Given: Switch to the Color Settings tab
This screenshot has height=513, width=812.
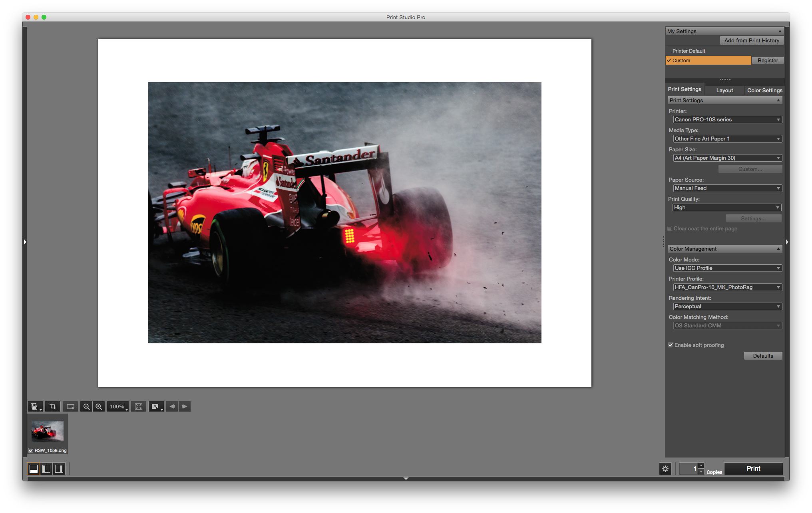Looking at the screenshot, I should click(x=764, y=90).
